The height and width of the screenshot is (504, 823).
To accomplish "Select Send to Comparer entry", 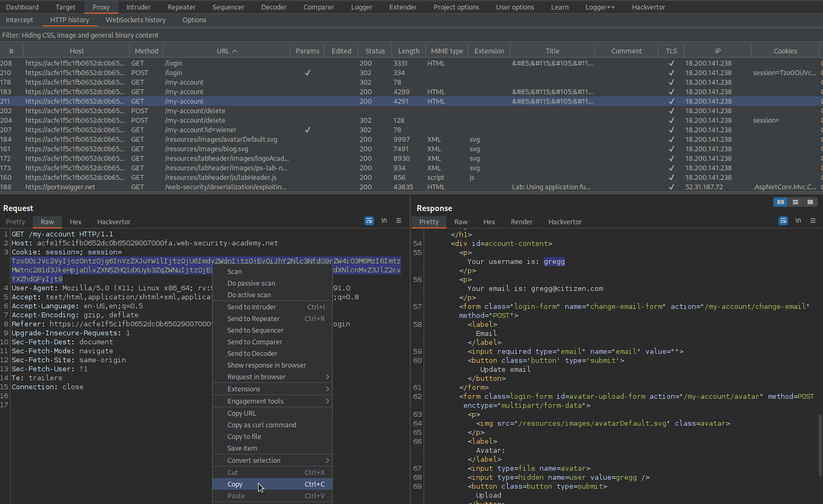I will 272,342.
